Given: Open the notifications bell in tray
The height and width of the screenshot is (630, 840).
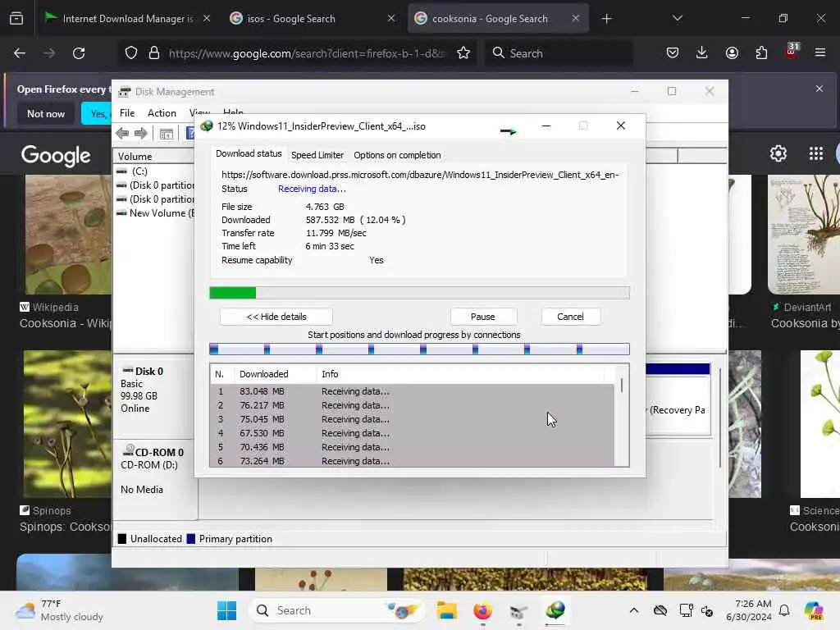Looking at the screenshot, I should (784, 610).
